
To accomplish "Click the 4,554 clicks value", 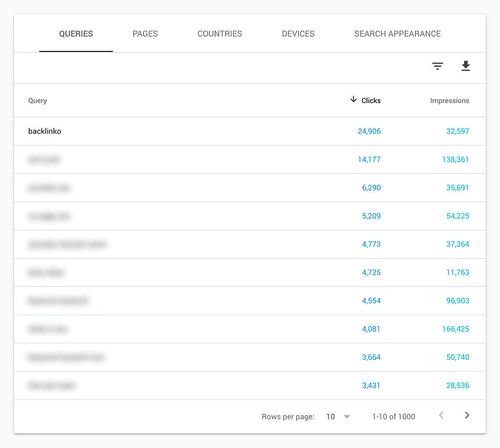I will click(371, 301).
